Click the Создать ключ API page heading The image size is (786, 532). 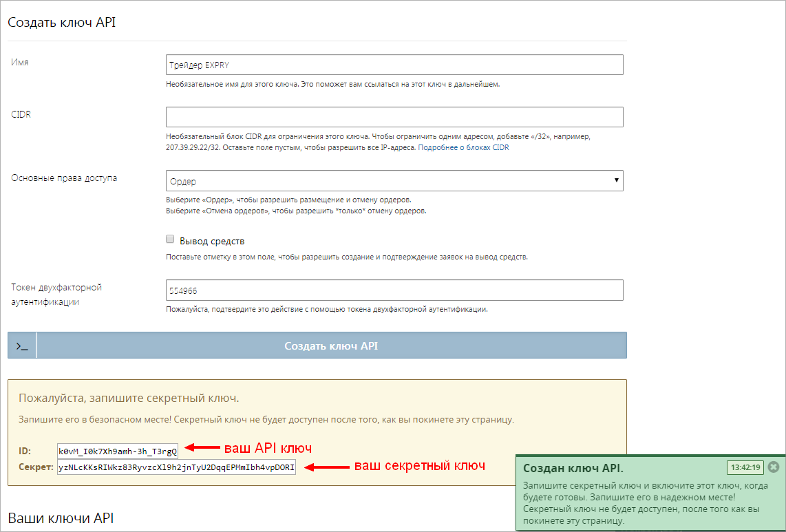pyautogui.click(x=62, y=23)
